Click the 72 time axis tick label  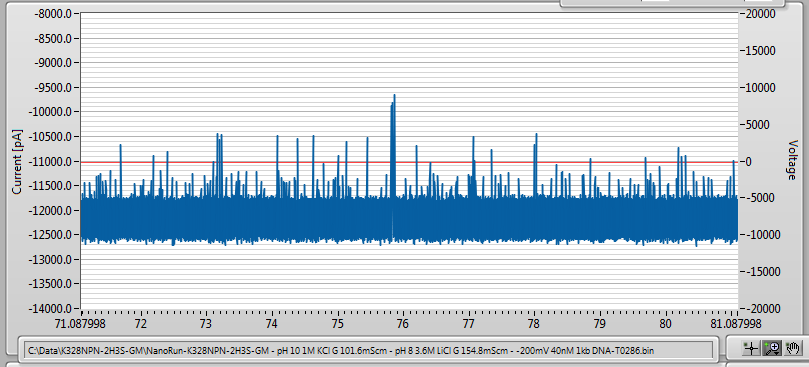coord(141,324)
